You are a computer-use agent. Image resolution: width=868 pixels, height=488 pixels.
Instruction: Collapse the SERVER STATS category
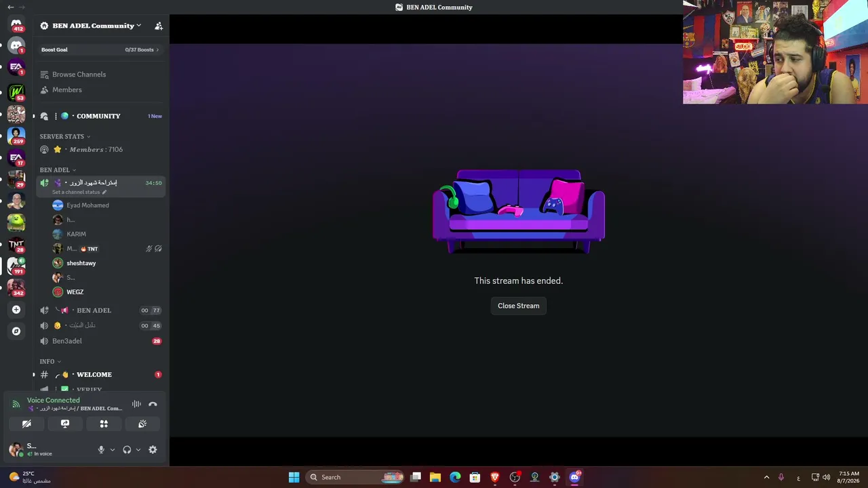(64, 136)
